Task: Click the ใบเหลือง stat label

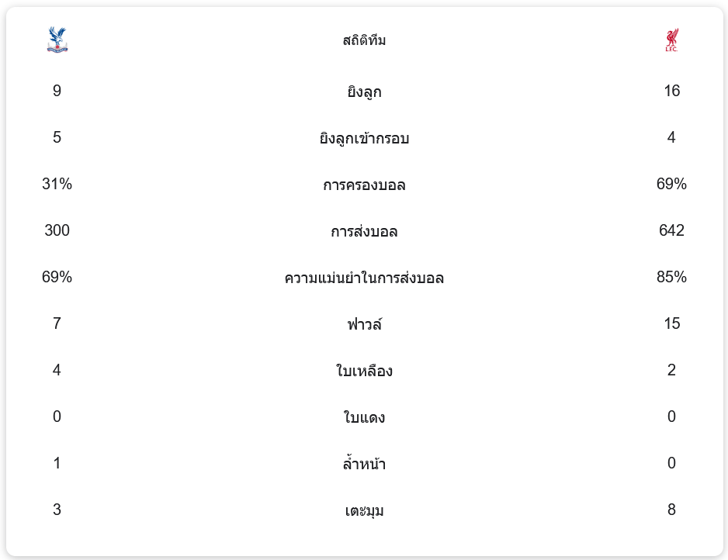Action: pyautogui.click(x=364, y=370)
